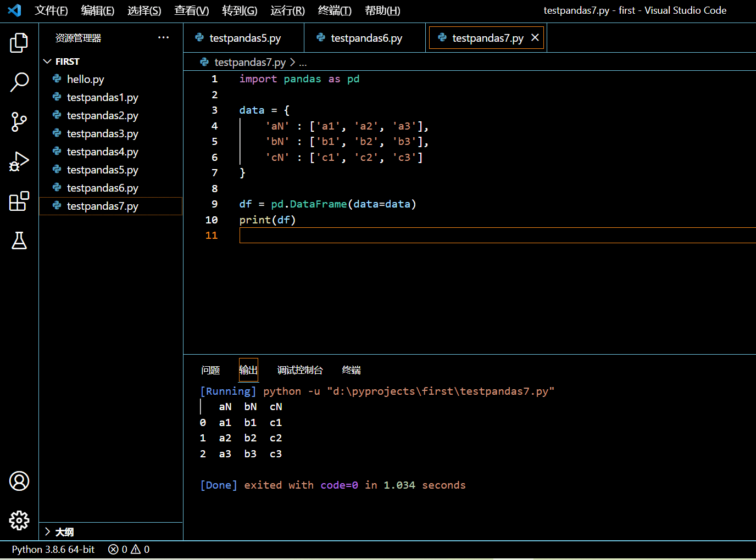Open the Manage gear settings icon
This screenshot has height=560, width=756.
click(19, 520)
